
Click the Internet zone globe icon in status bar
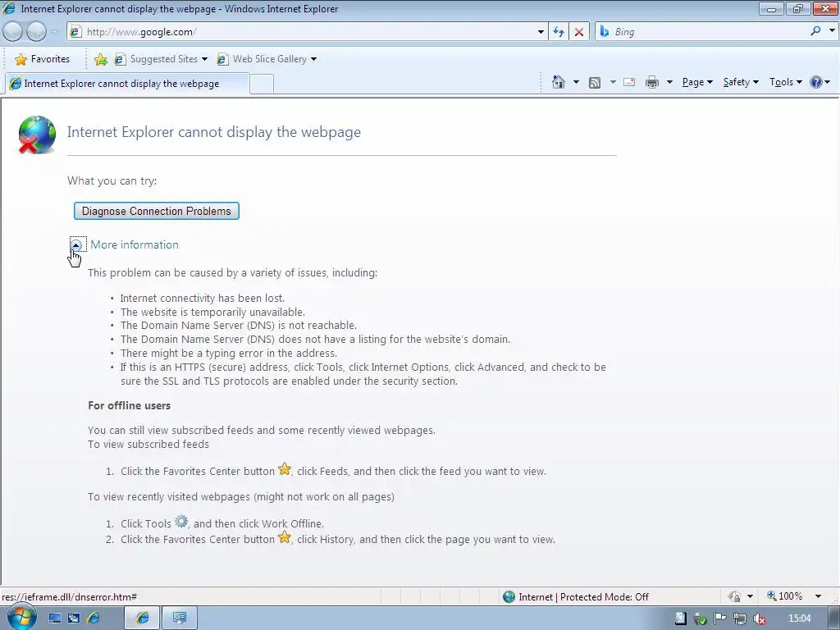point(509,596)
